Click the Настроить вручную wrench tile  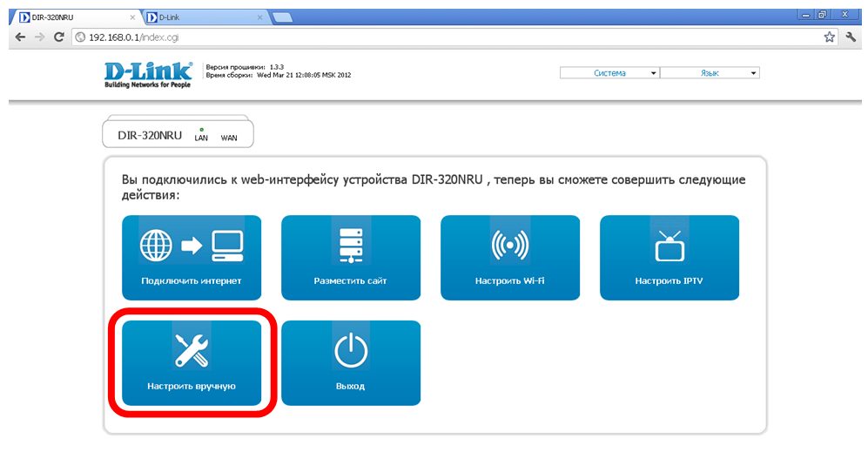tap(191, 362)
